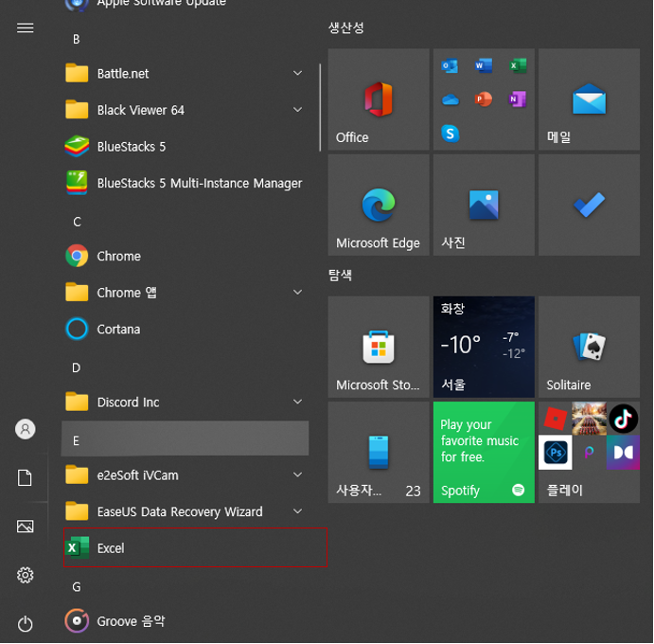Open the Solitaire tile

(589, 347)
